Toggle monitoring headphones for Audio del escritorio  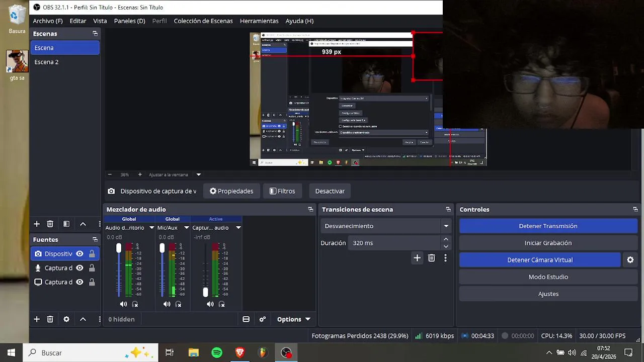tap(135, 304)
